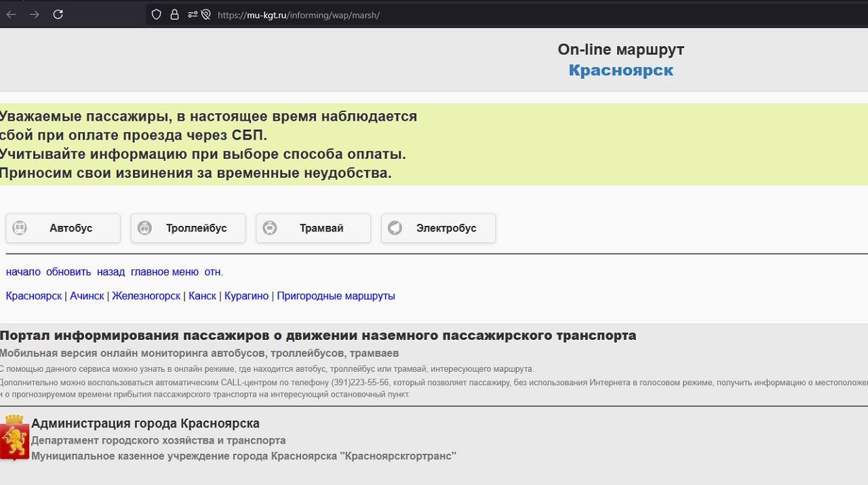Screen dimensions: 868x485
Task: Click the On-line маршрут title text
Action: (x=621, y=50)
